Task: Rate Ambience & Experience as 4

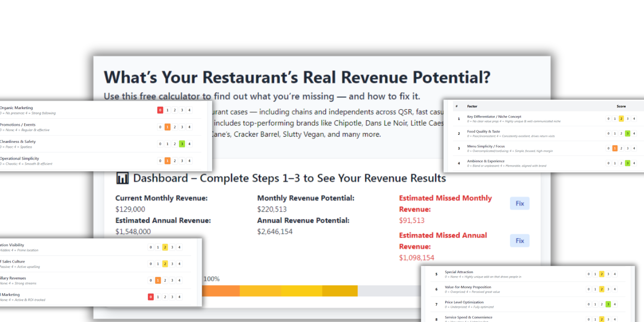Action: (634, 163)
